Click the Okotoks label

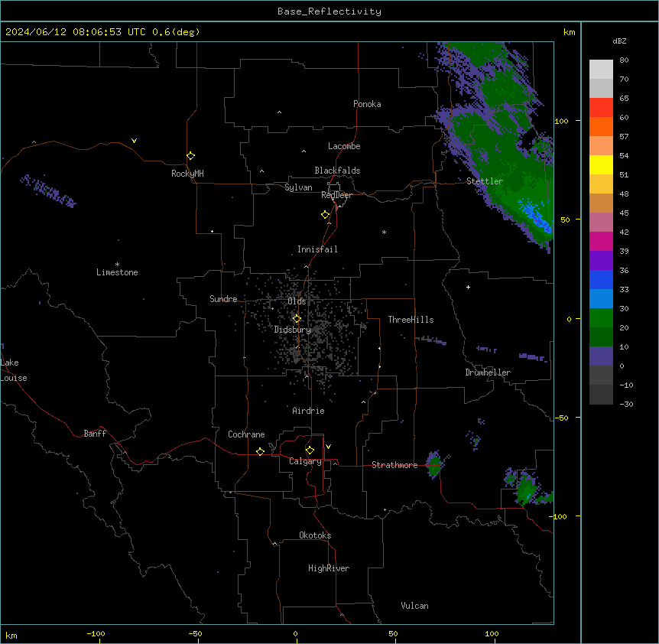(x=315, y=535)
